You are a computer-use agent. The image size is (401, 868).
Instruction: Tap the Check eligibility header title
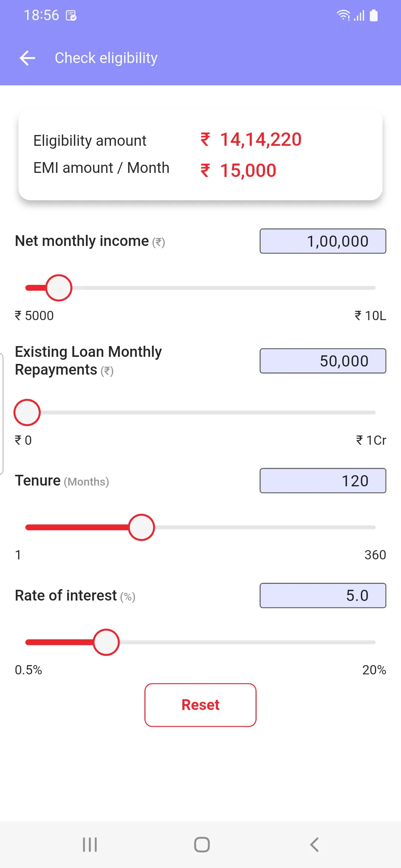pos(106,58)
